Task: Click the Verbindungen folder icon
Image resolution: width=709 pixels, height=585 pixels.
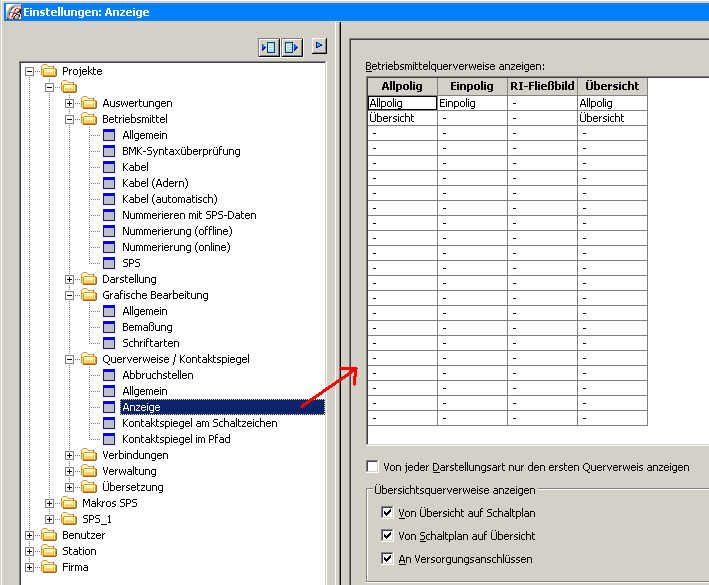Action: tap(89, 455)
